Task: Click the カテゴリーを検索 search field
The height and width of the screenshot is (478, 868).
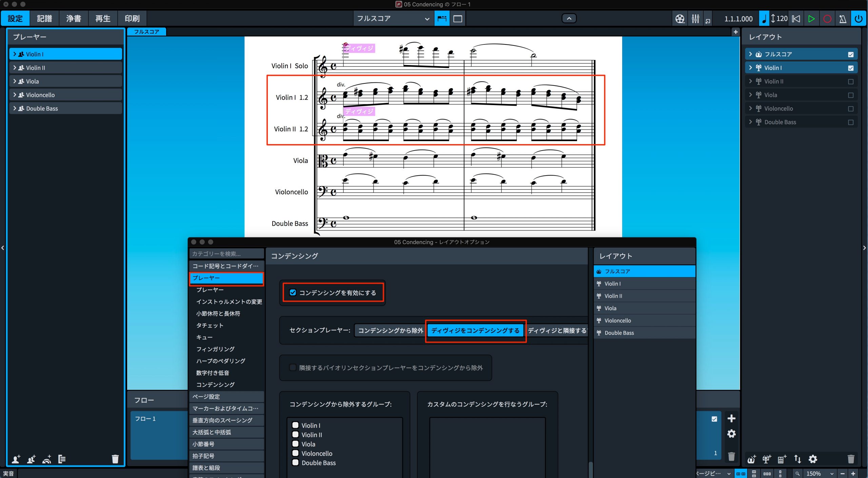Action: [x=226, y=254]
